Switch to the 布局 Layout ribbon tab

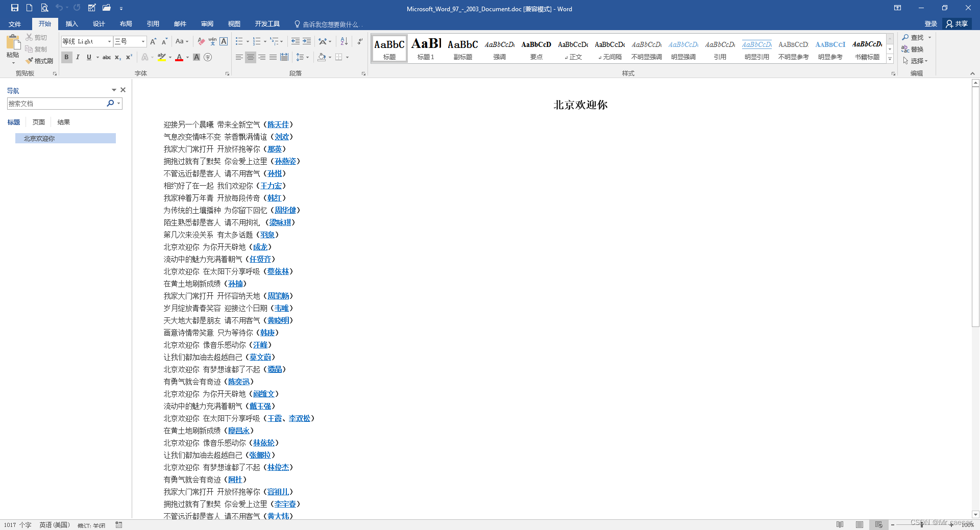pyautogui.click(x=126, y=24)
